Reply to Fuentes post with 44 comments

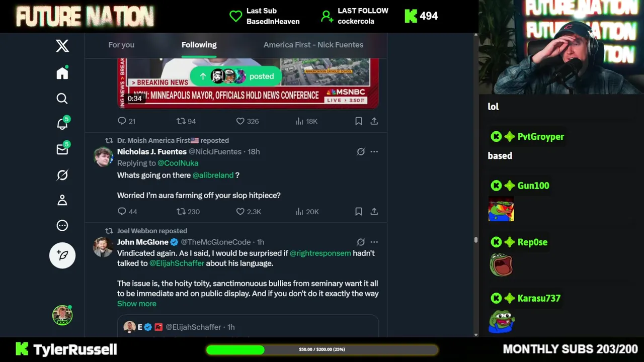tap(127, 212)
